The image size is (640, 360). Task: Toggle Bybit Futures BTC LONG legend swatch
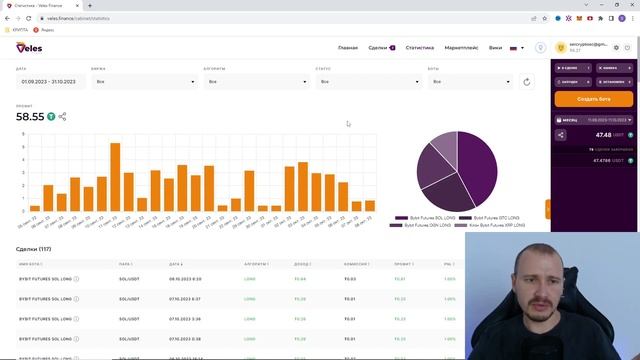[465, 218]
